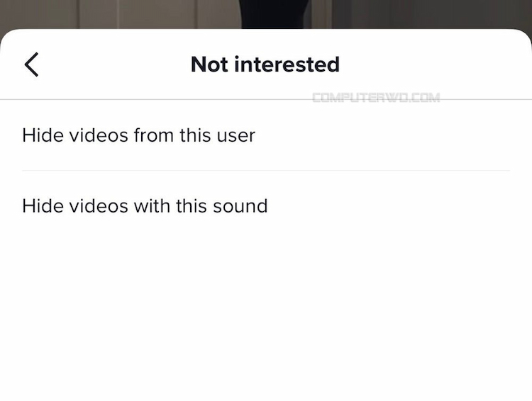Choose Hide videos with this sound

point(266,205)
